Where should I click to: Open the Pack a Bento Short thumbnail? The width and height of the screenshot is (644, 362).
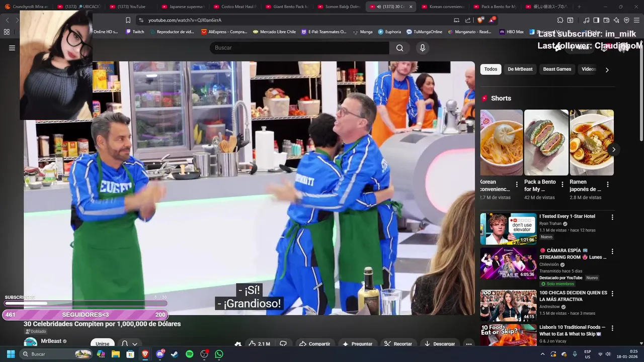[x=546, y=142]
